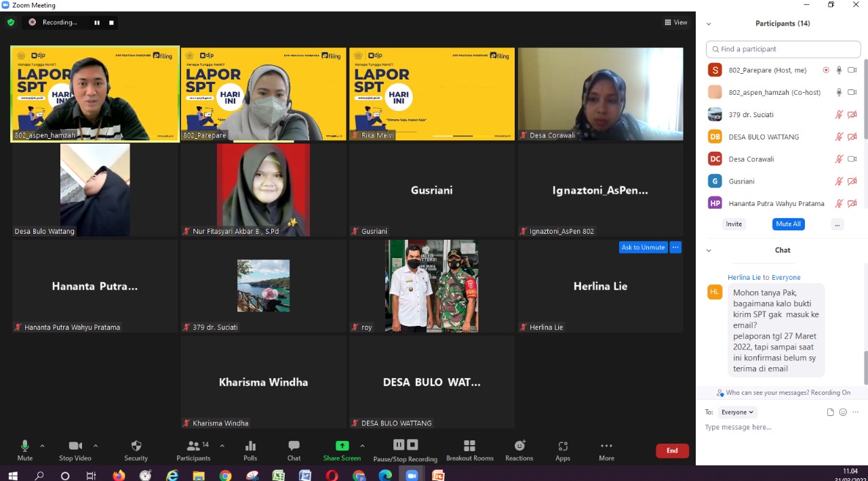Click the Share Screen icon
This screenshot has height=481, width=868.
(x=342, y=446)
